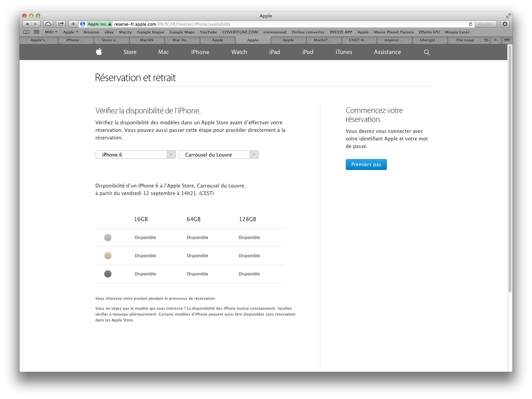Switch to the CNET N… tab
The image size is (532, 399).
358,40
